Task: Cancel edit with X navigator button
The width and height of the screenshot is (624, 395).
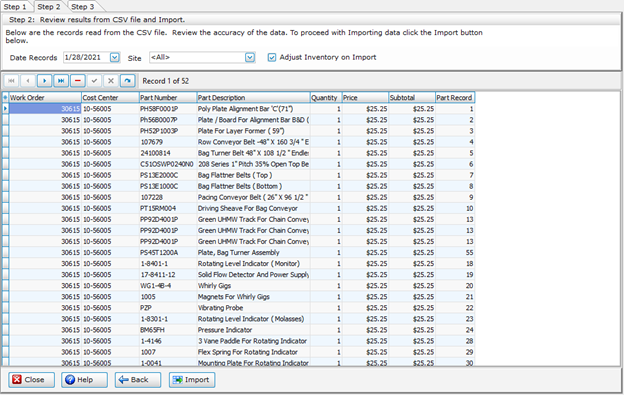Action: pos(111,81)
